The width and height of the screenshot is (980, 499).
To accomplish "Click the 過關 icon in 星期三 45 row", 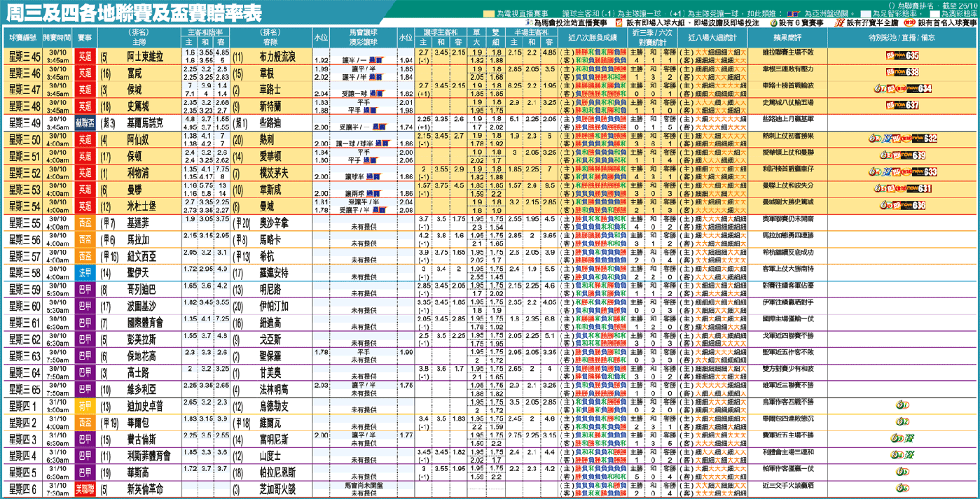I will pyautogui.click(x=377, y=60).
